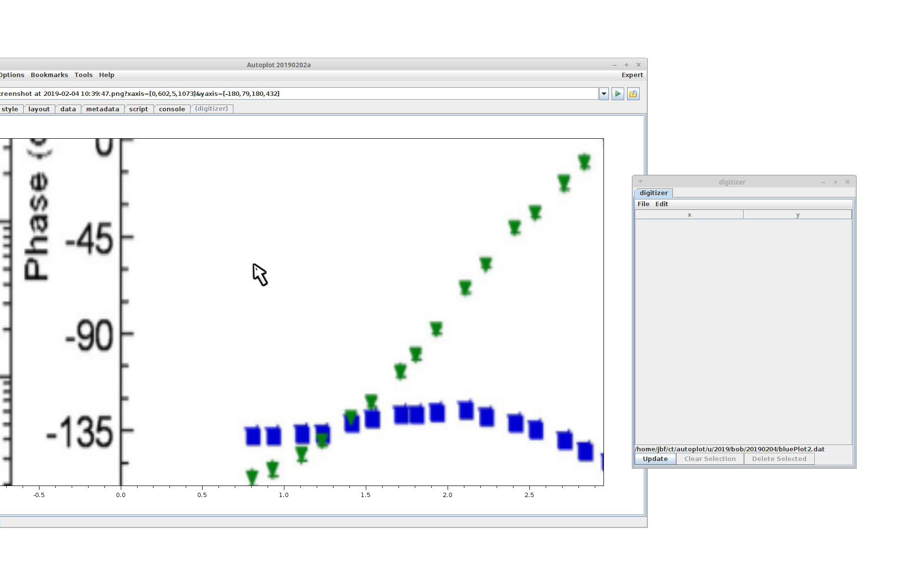Open the Tools menu

[x=83, y=75]
